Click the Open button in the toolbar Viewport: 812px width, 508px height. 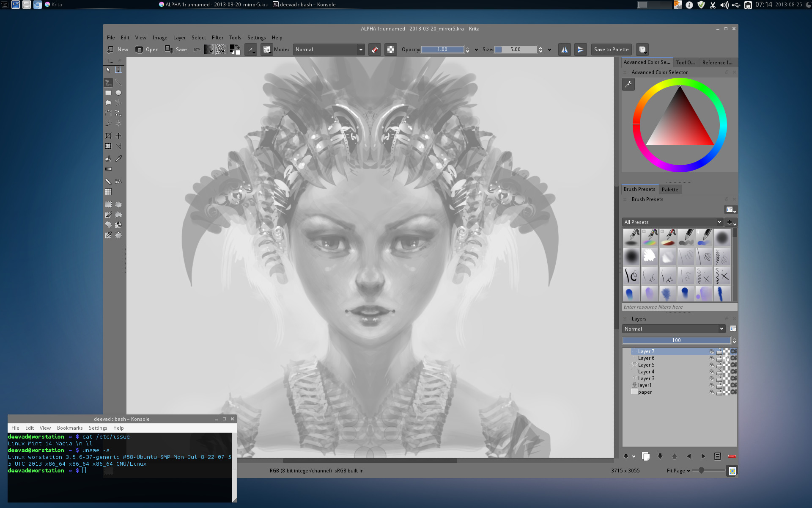147,50
